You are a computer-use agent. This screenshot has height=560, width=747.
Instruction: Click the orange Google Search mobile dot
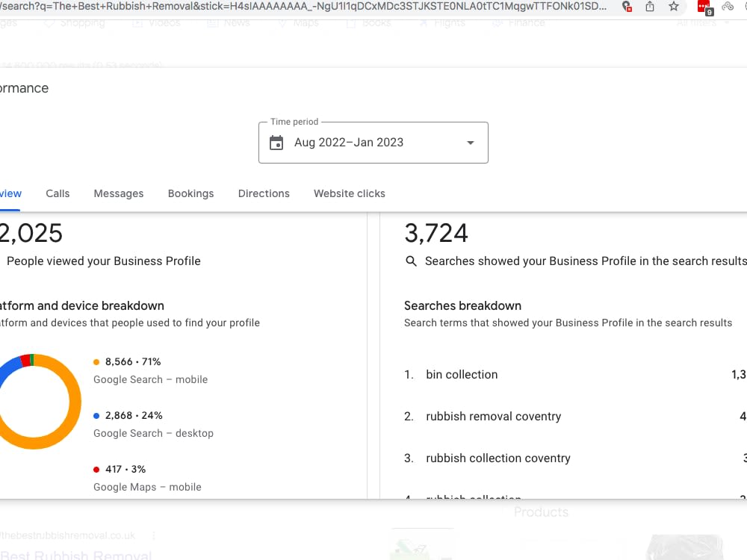(x=96, y=362)
